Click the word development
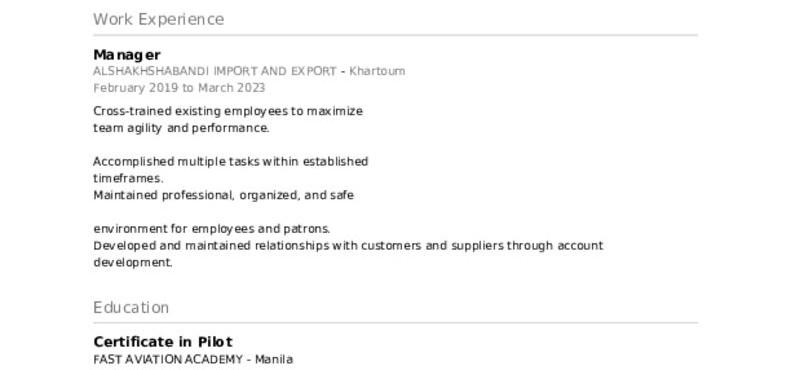The height and width of the screenshot is (370, 791). coord(133,262)
